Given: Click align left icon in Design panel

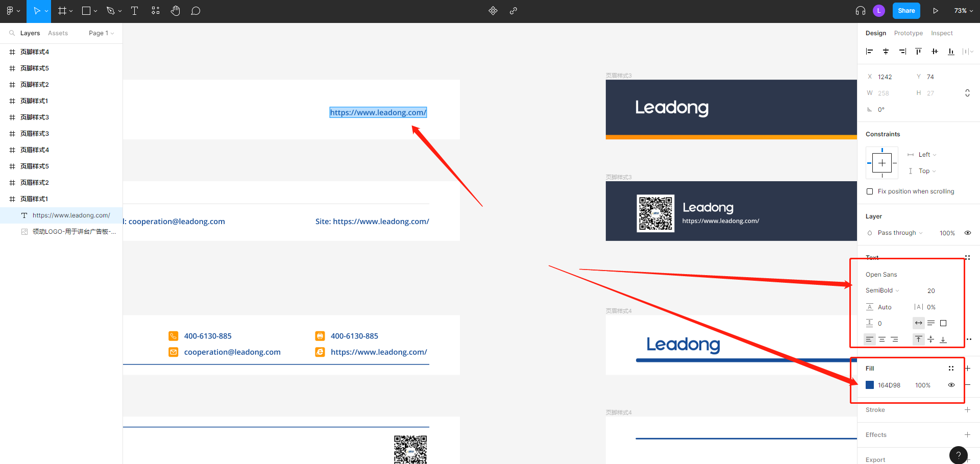Looking at the screenshot, I should pyautogui.click(x=870, y=51).
